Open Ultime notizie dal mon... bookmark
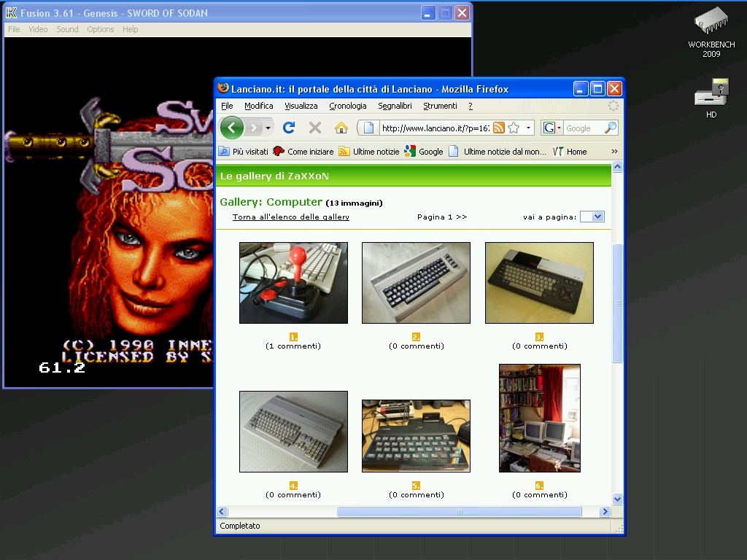Screen dimensions: 747x560 [498, 152]
